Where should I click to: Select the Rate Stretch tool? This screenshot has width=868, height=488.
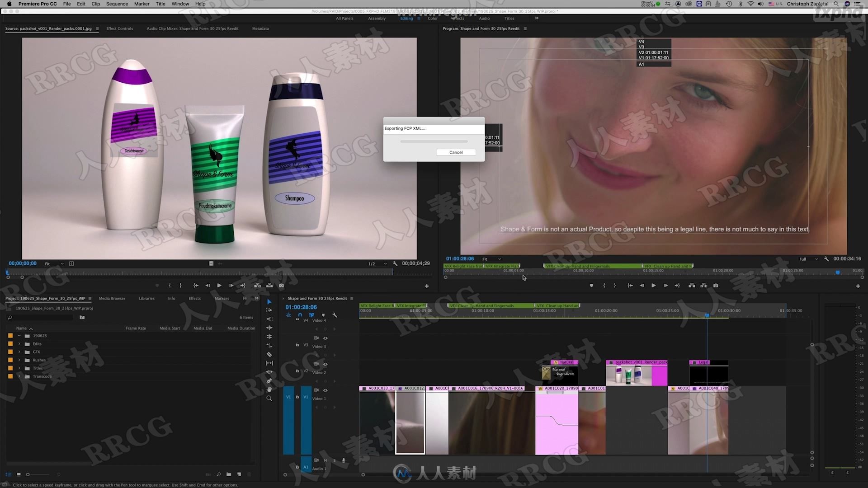point(269,346)
